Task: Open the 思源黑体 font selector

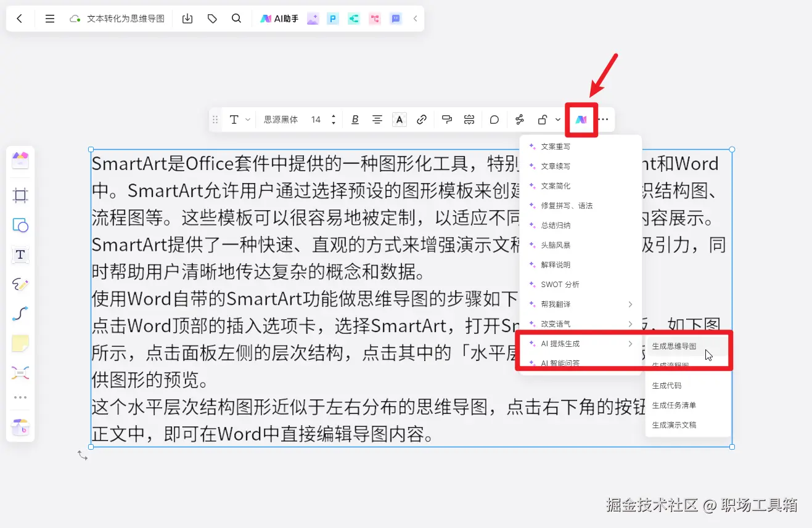Action: pyautogui.click(x=281, y=120)
